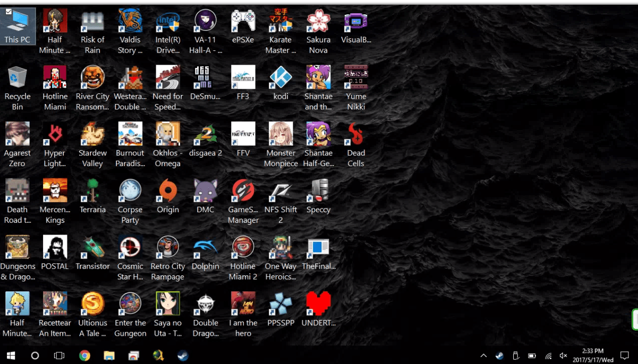Open Transistor
This screenshot has height=364, width=638.
tap(92, 247)
